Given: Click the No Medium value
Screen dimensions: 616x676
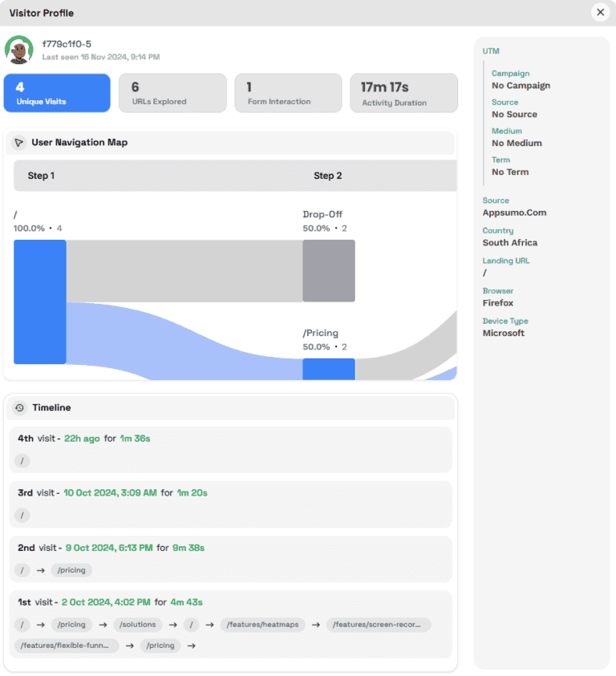Looking at the screenshot, I should [517, 143].
